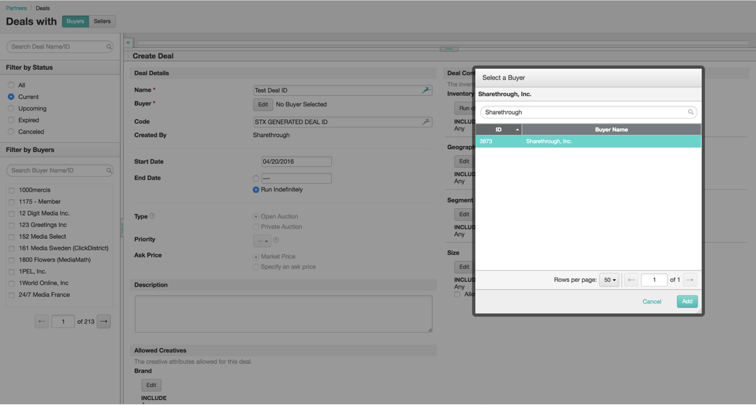This screenshot has height=405, width=756.
Task: Go to previous page of buyers filter
Action: tap(42, 321)
